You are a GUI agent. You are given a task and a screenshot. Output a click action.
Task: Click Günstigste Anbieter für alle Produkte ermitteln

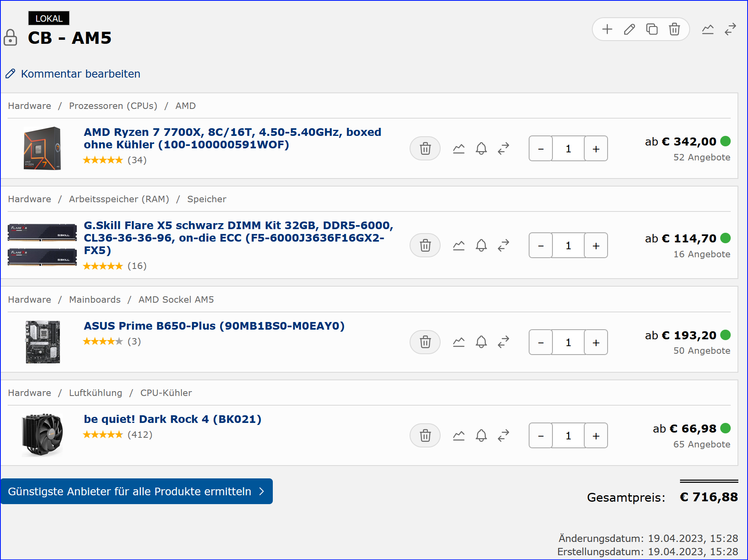click(136, 491)
